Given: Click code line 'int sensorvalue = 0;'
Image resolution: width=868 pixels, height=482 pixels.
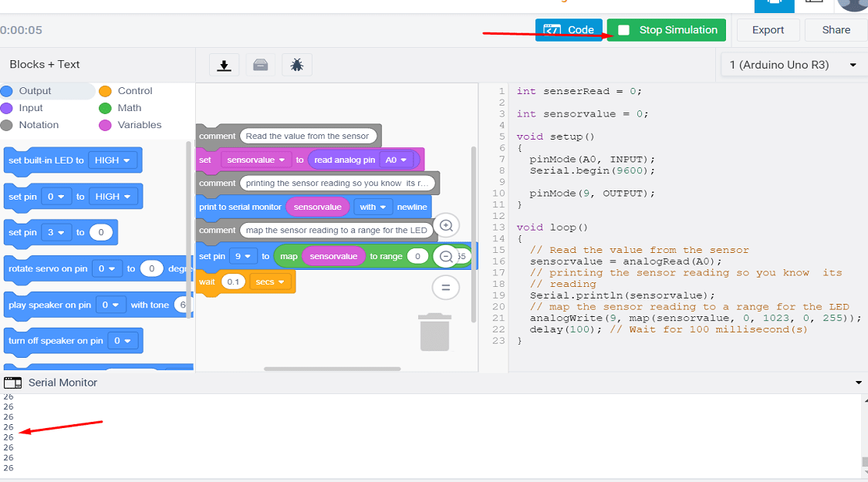Looking at the screenshot, I should pyautogui.click(x=583, y=114).
